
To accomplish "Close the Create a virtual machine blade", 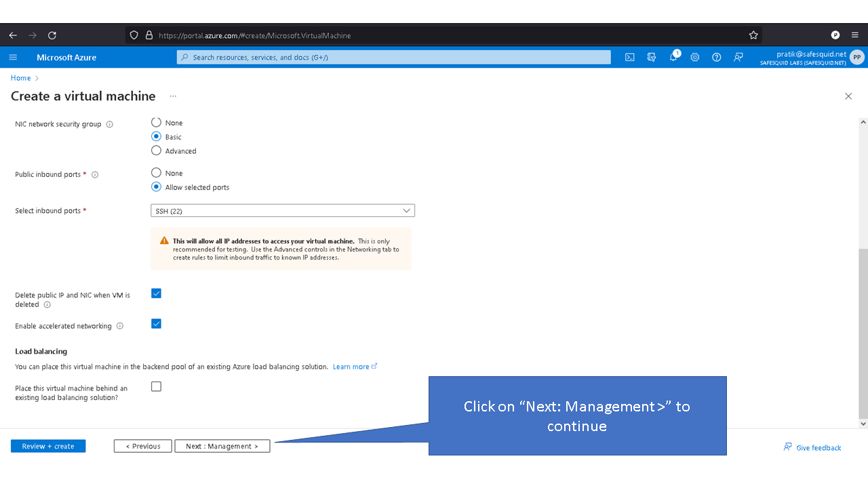I will [x=848, y=96].
